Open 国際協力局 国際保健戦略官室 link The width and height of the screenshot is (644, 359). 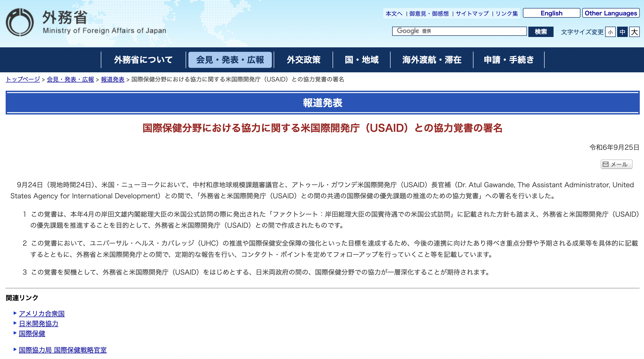pos(63,350)
